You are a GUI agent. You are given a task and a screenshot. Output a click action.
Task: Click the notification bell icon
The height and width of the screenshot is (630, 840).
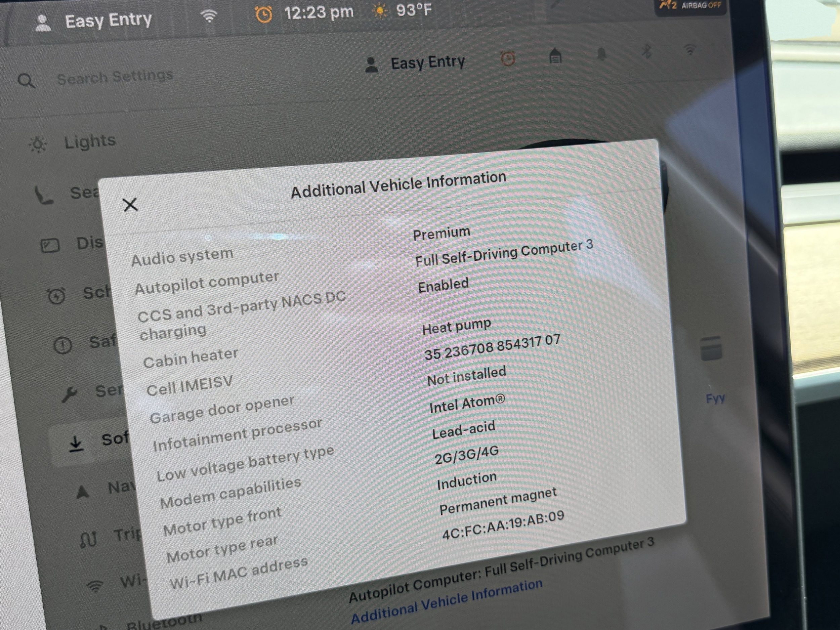pos(601,54)
